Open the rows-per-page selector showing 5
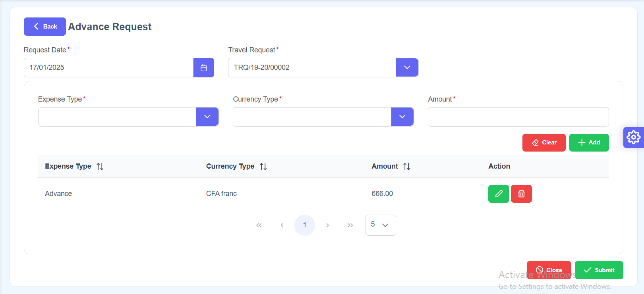 click(x=380, y=225)
